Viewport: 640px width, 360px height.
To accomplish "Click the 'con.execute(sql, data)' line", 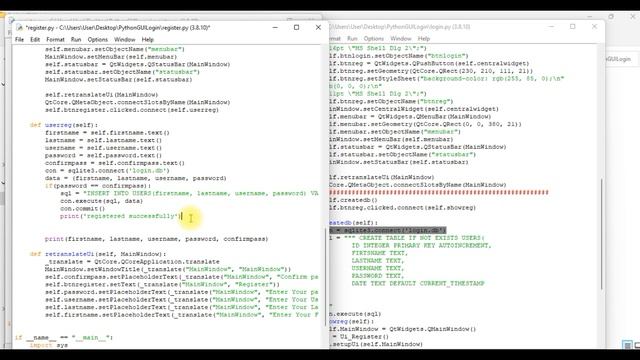I will (x=101, y=201).
